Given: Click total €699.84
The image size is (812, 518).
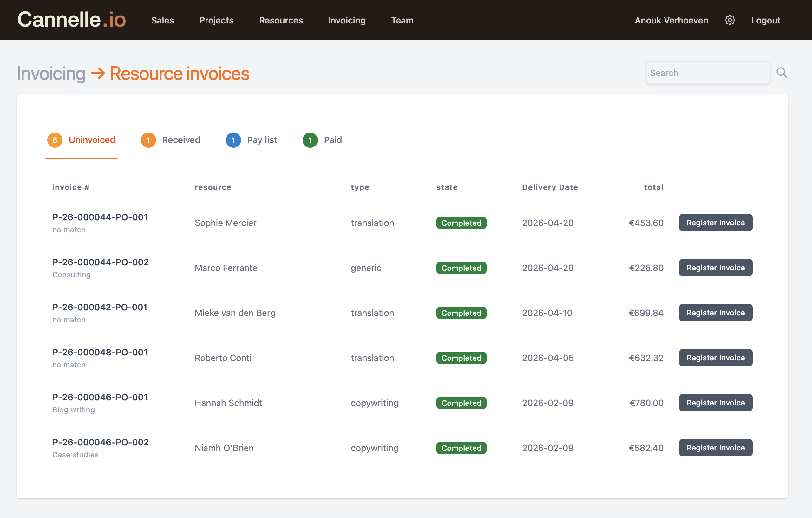Looking at the screenshot, I should click(646, 313).
